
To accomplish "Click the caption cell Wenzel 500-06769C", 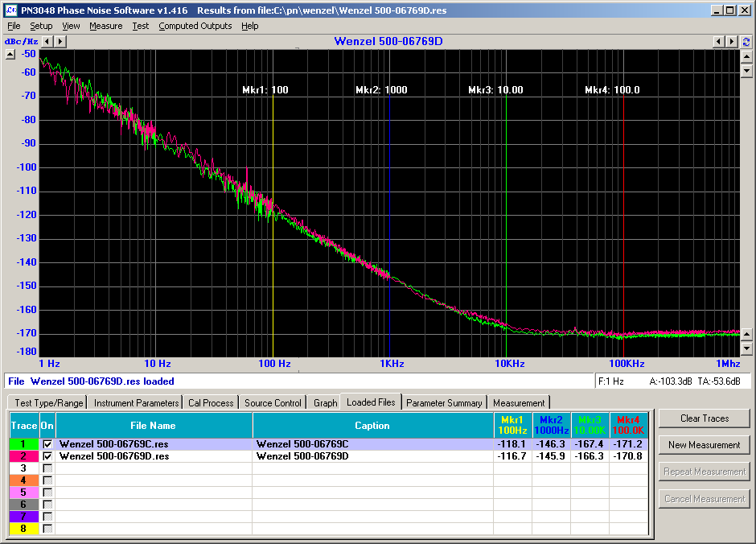I will [372, 444].
